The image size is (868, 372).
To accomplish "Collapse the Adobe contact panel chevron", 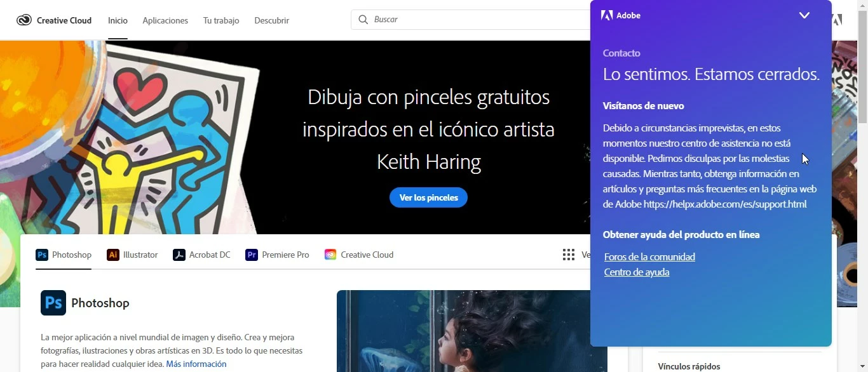I will click(x=804, y=15).
